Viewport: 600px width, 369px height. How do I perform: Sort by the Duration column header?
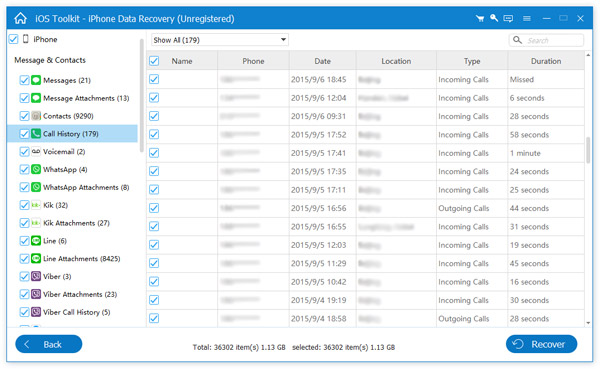click(546, 61)
